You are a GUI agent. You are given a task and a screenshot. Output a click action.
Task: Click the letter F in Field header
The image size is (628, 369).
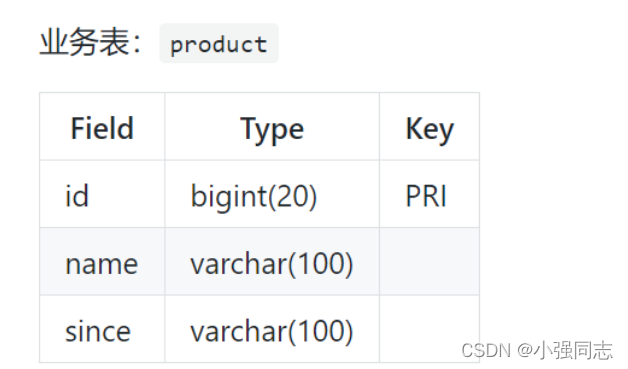pos(77,128)
